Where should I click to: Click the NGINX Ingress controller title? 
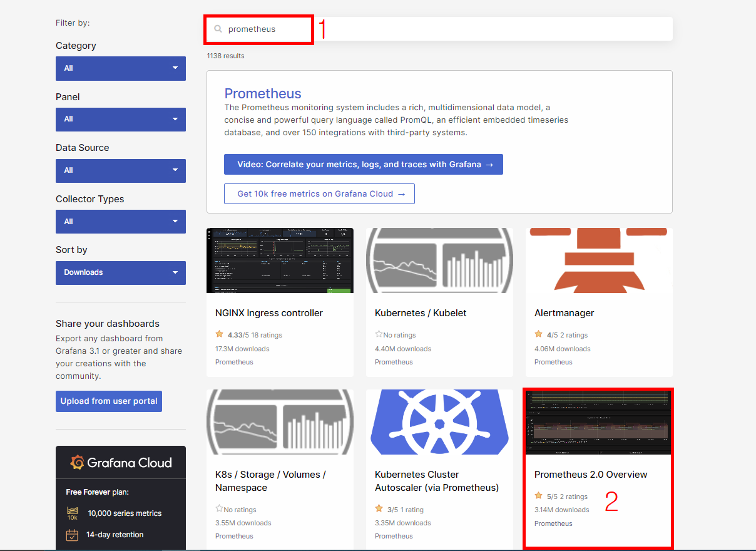[269, 313]
